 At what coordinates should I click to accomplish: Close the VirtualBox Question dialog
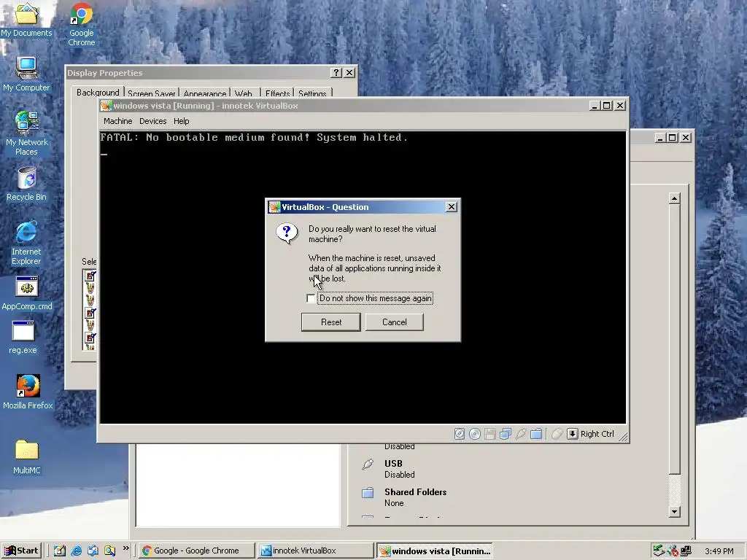(x=451, y=206)
